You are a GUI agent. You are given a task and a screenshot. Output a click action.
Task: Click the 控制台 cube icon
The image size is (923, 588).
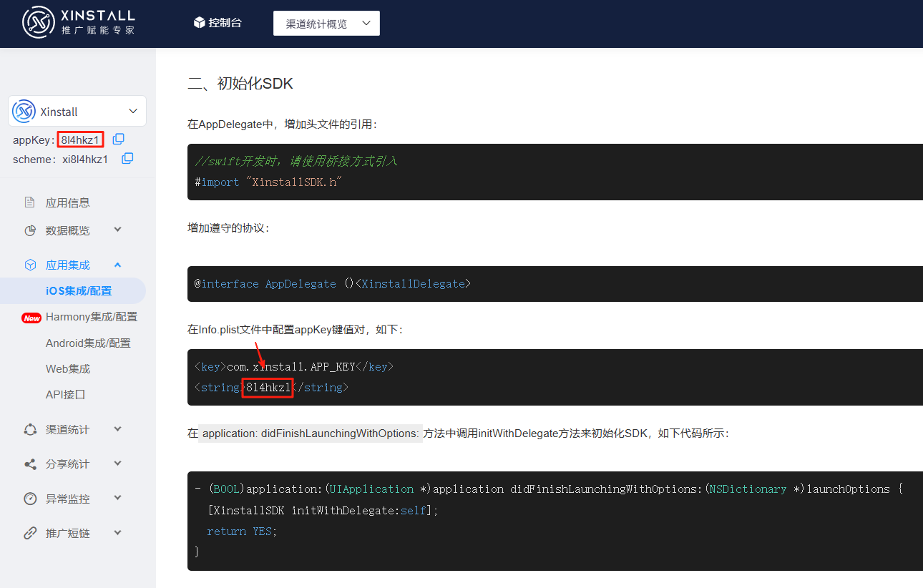[200, 23]
